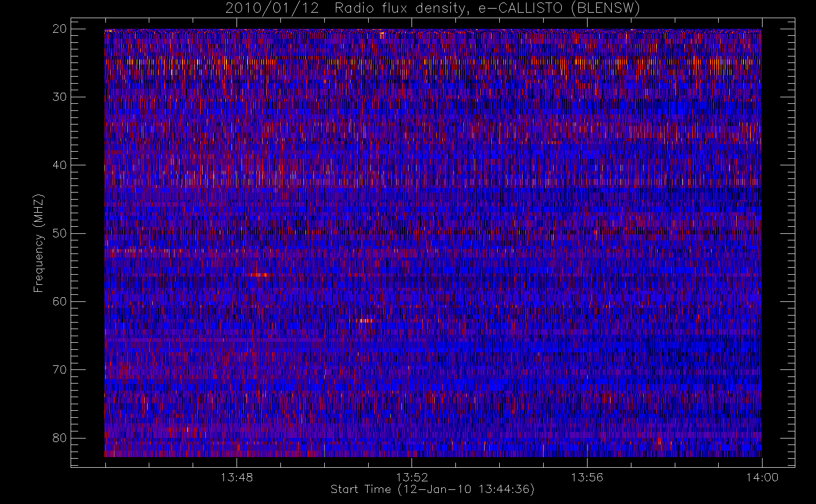Click the 13:52 time tick label
This screenshot has height=504, width=816.
tap(412, 477)
